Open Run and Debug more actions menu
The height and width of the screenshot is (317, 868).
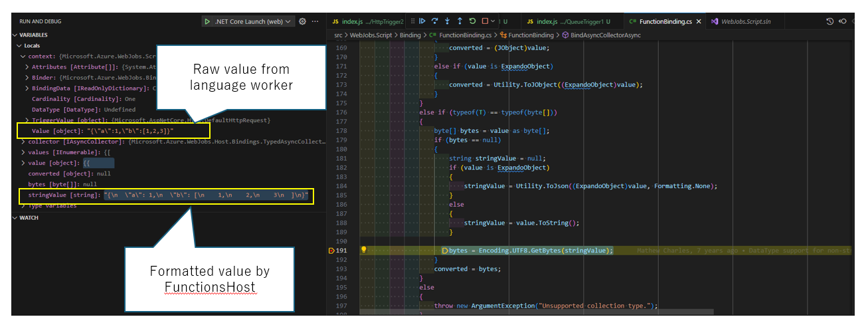point(315,21)
